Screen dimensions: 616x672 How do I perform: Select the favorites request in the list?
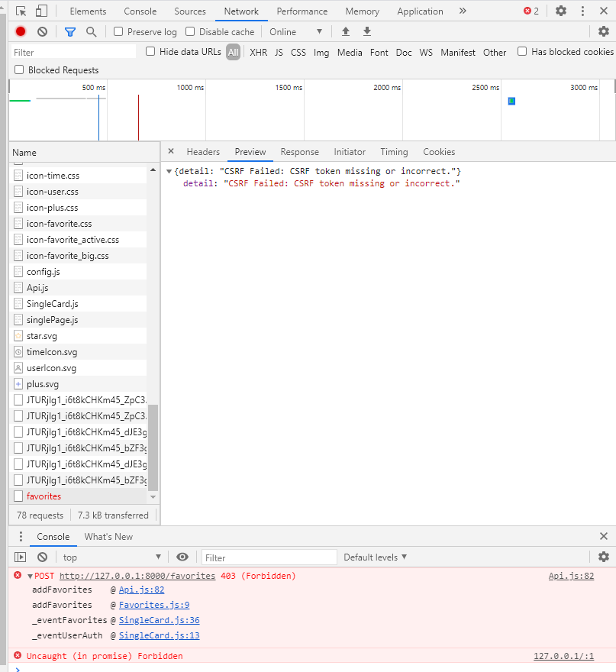44,496
